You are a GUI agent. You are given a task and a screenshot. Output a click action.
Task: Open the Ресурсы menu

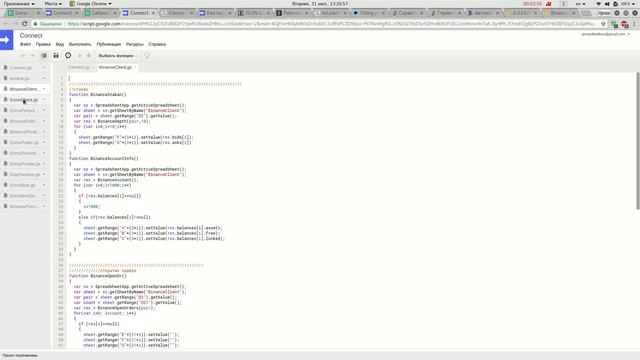pyautogui.click(x=135, y=44)
